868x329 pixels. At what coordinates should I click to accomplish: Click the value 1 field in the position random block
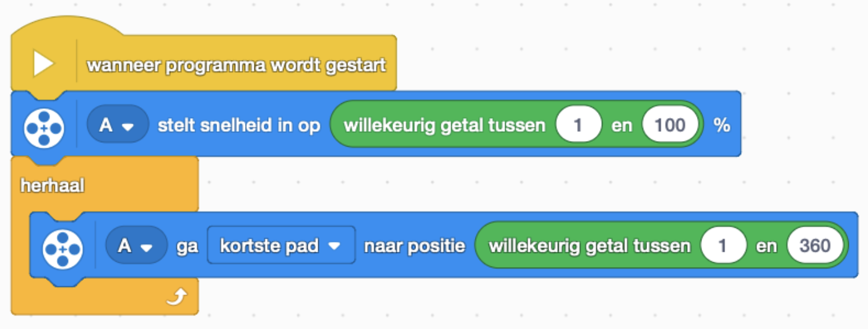723,246
